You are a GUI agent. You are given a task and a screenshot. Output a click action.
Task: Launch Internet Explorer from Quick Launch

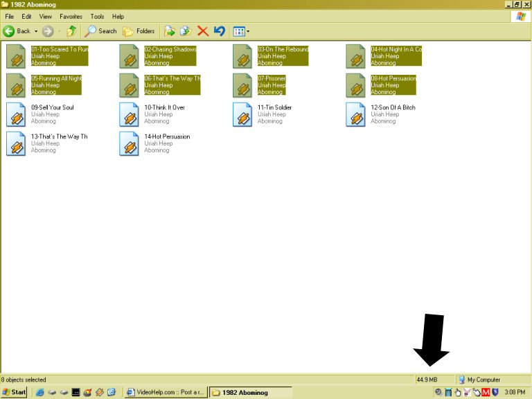point(39,392)
